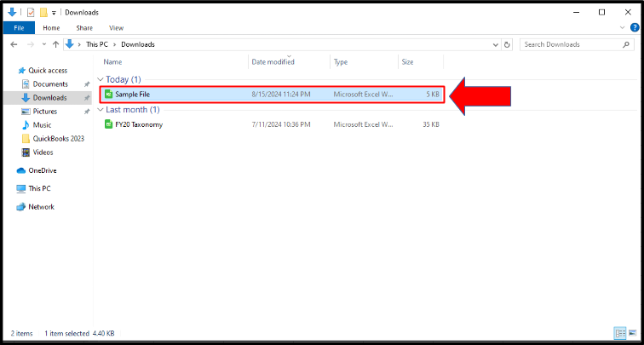Screen dimensions: 644x345
Task: Open the Customize Quick Access Toolbar dropdown
Action: (54, 13)
